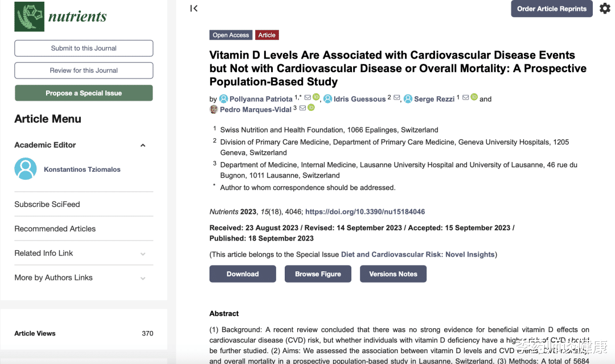Screen dimensions: 615x364
Task: Open Pollyanna Patriota's ORCID icon
Action: 316,97
